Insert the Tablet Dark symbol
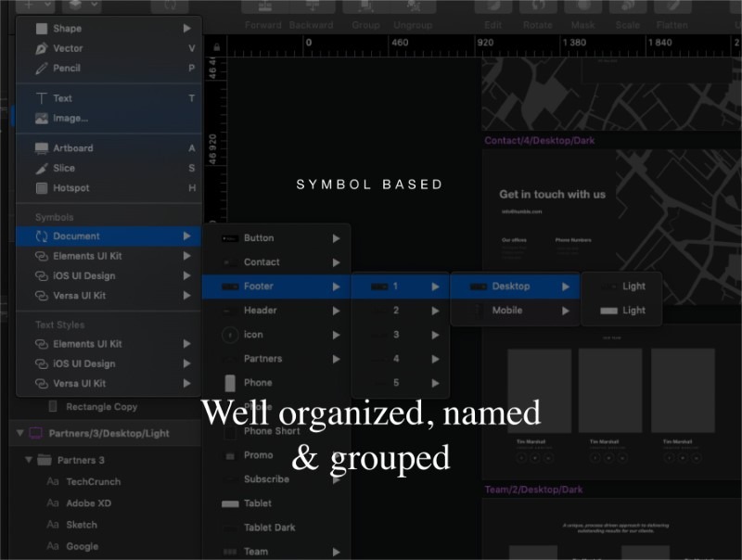The image size is (742, 560). pos(269,528)
